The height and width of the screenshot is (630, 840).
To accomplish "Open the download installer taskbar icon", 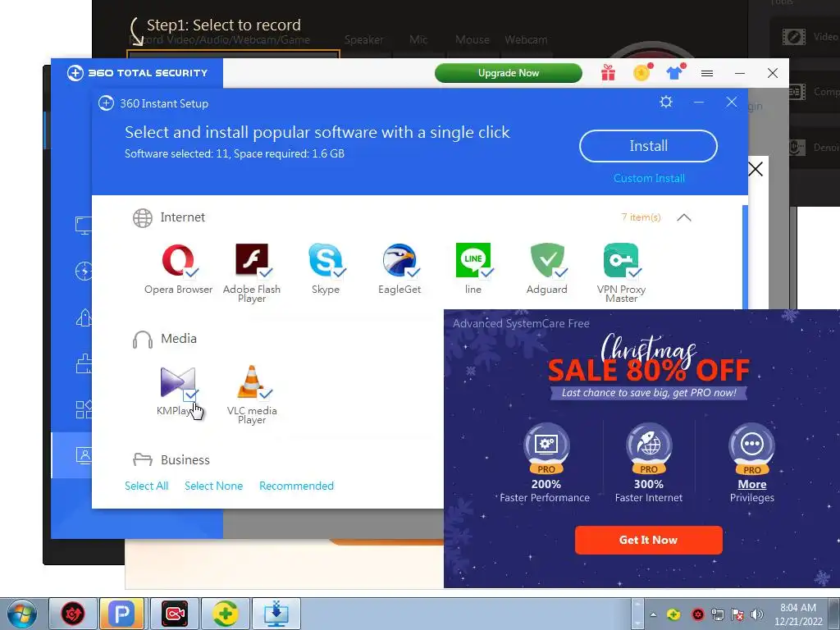I will pyautogui.click(x=276, y=614).
